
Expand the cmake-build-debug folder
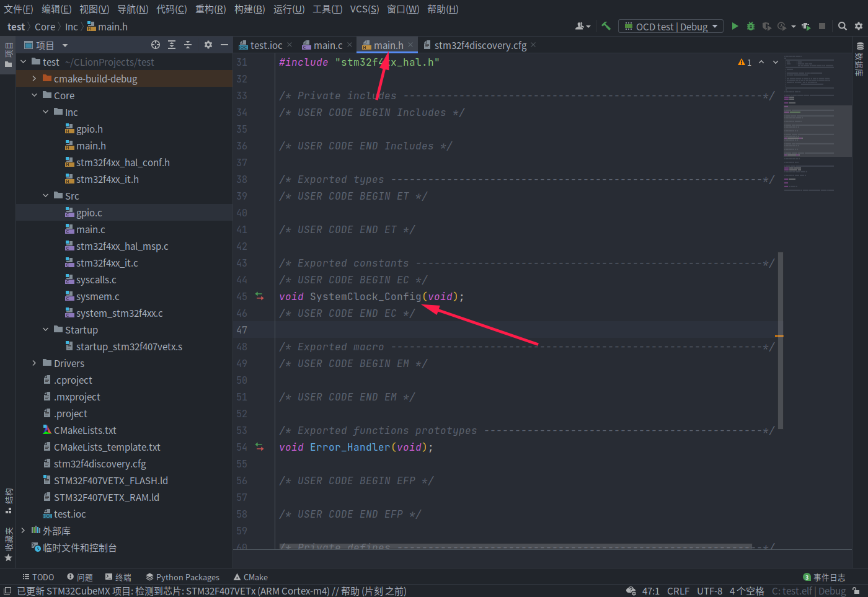click(x=35, y=78)
